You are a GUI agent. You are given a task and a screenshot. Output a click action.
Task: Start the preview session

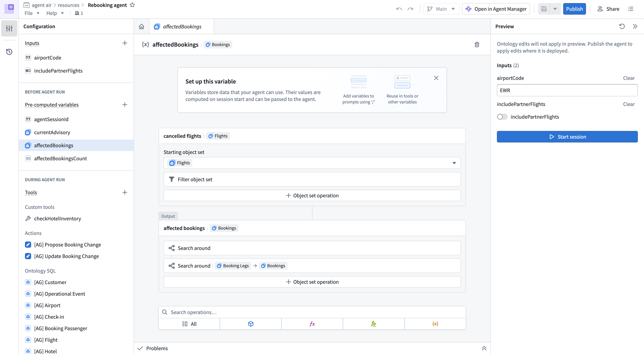click(x=567, y=137)
